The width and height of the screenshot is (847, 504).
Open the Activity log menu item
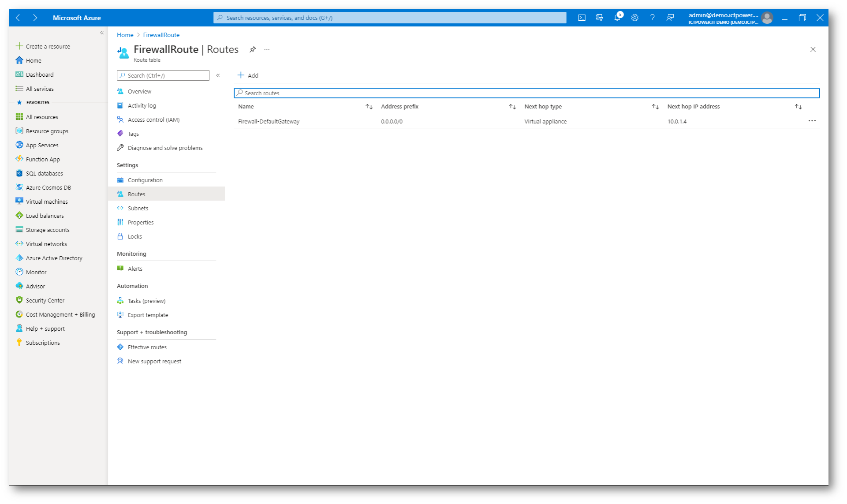142,105
